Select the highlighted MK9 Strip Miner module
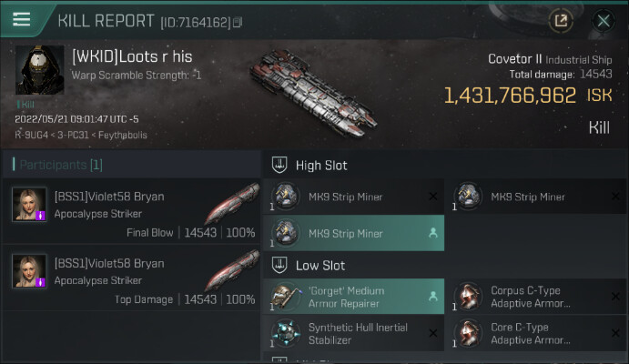The width and height of the screenshot is (629, 364). click(x=354, y=234)
